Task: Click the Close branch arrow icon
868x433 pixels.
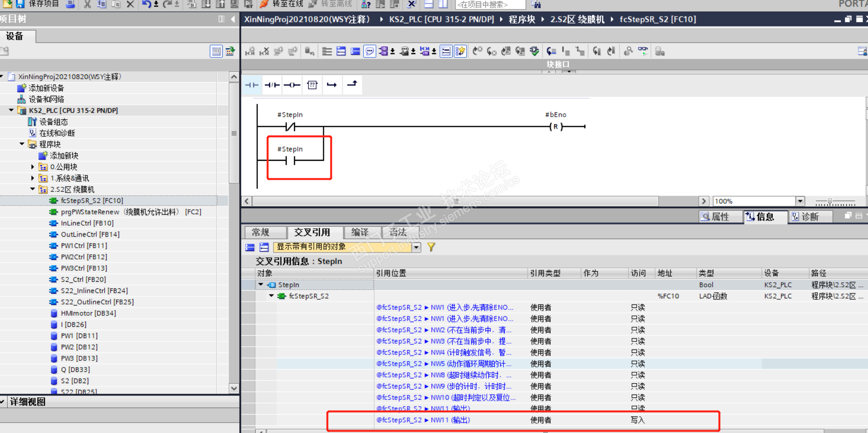Action: point(352,84)
